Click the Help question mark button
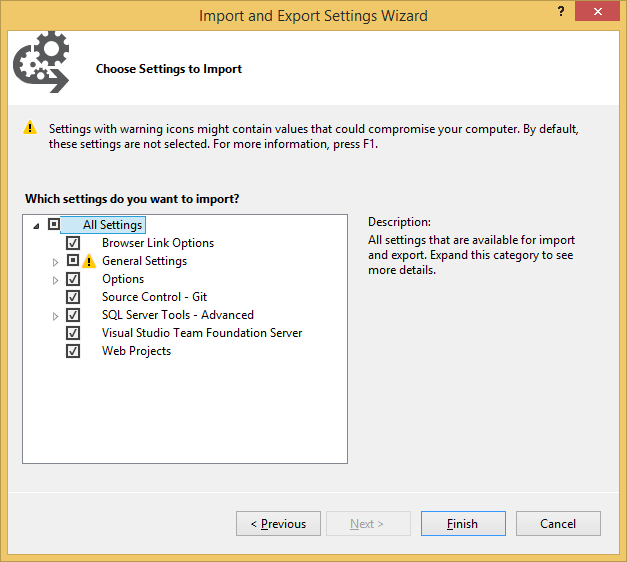This screenshot has width=627, height=562. click(x=560, y=11)
